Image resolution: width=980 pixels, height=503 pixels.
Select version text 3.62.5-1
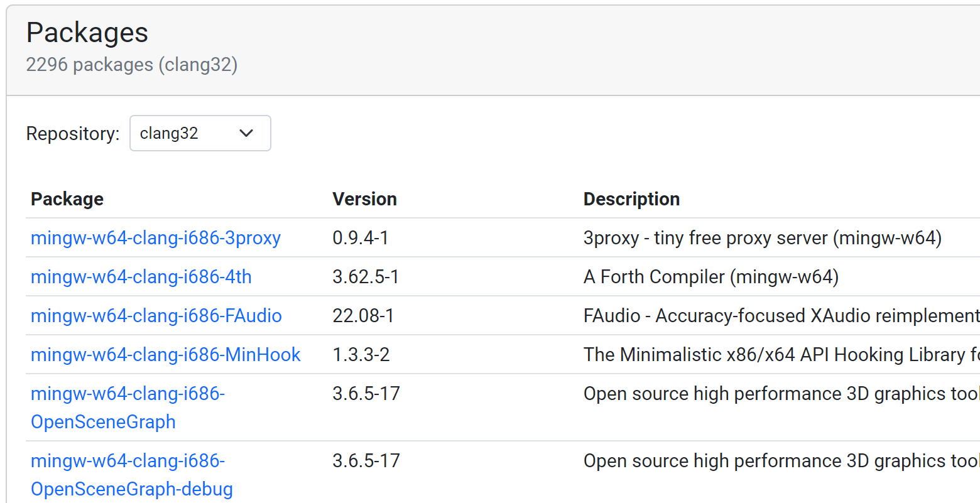[x=366, y=277]
